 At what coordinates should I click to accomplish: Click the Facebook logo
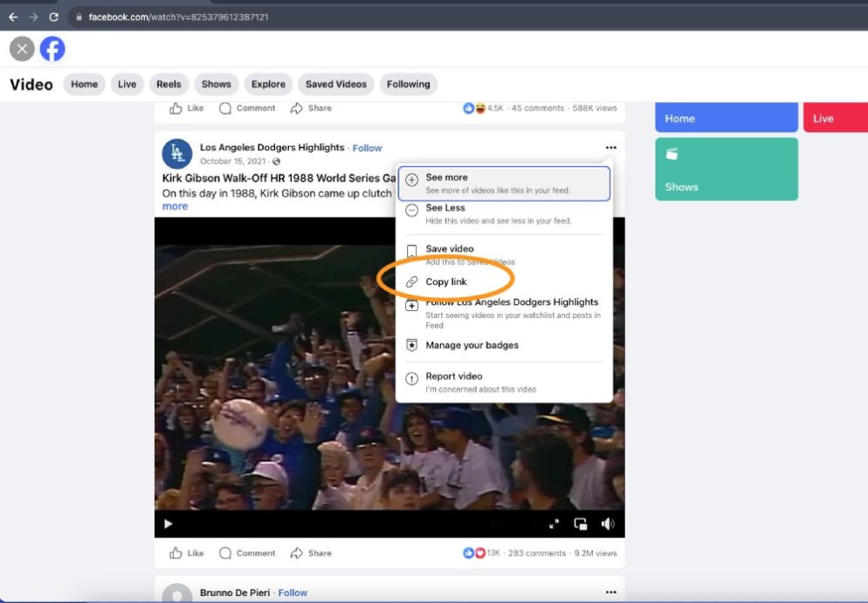click(52, 49)
